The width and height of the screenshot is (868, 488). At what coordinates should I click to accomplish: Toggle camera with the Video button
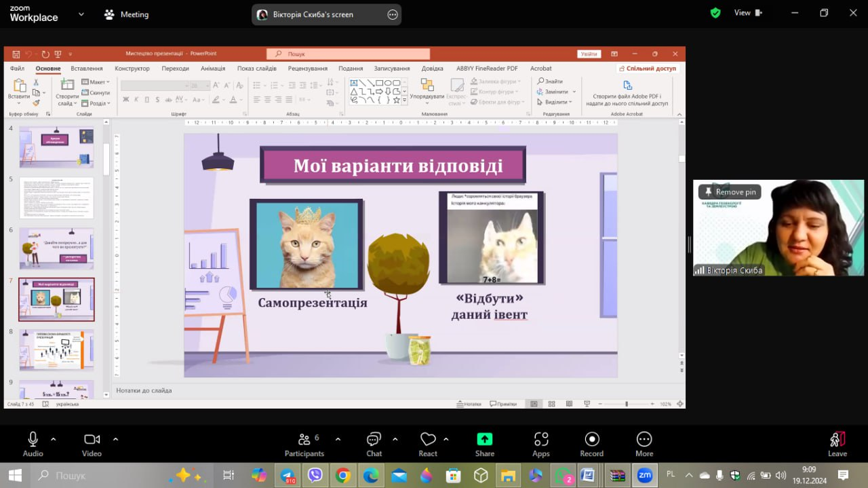point(92,444)
